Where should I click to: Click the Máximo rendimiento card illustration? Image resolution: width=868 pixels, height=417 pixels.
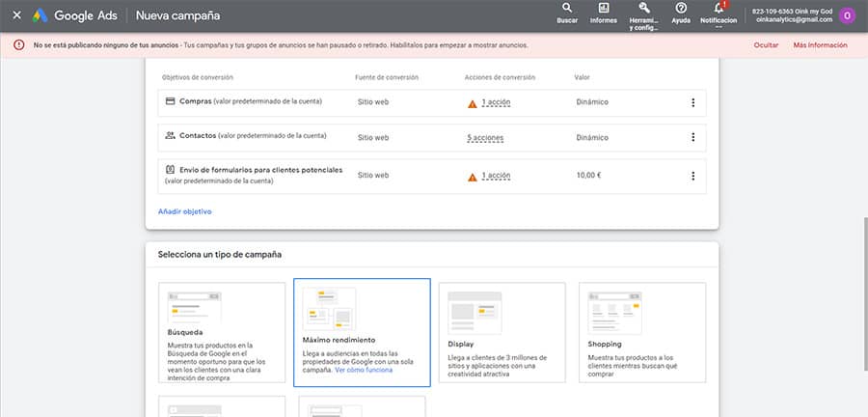[x=330, y=309]
